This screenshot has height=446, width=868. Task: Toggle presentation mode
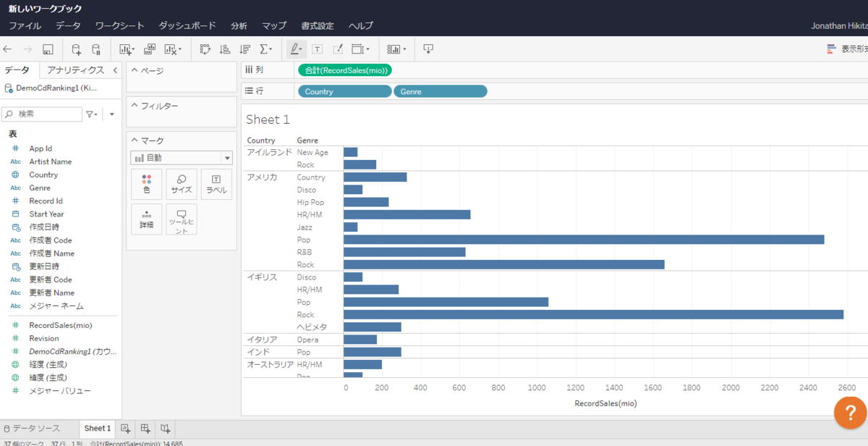427,49
